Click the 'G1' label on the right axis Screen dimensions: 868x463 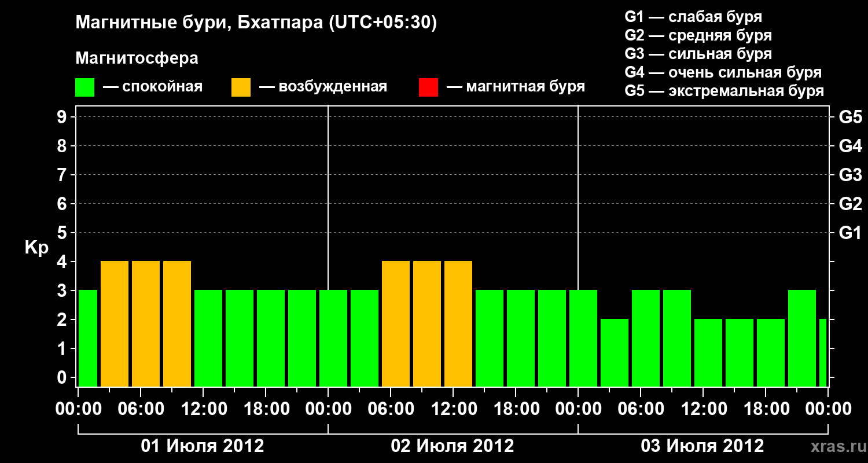[x=851, y=233]
